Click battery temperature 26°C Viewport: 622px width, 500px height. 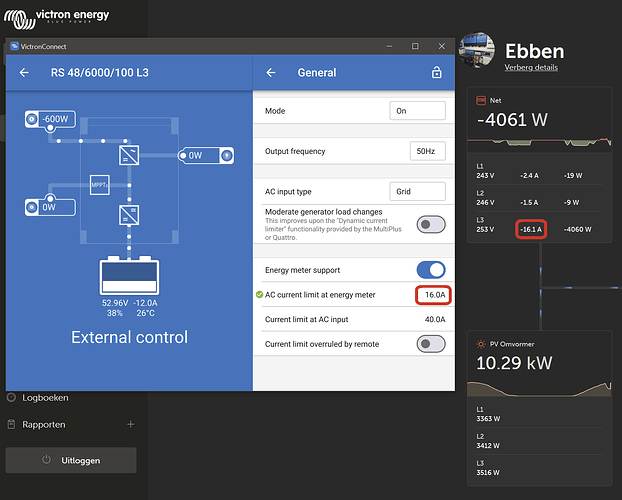146,313
